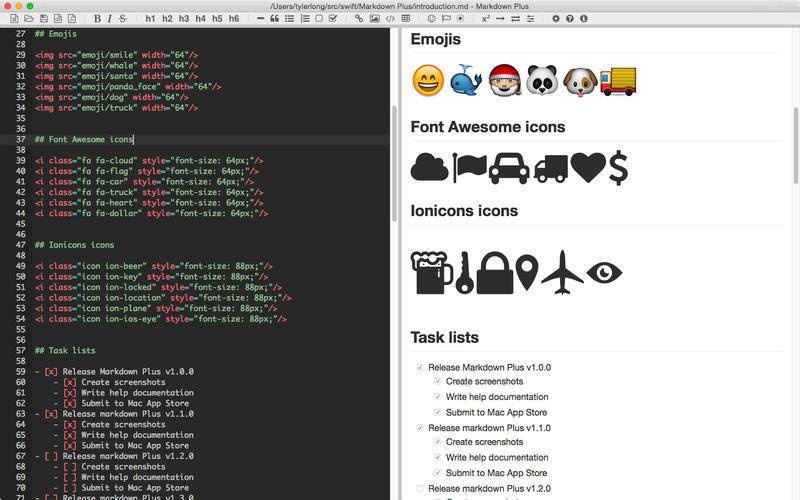The height and width of the screenshot is (500, 800).
Task: Click the Font Awesome heart icon in preview
Action: (588, 167)
